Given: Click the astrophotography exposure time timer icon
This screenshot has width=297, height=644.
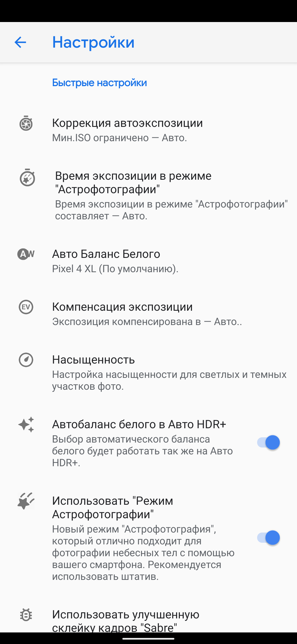Looking at the screenshot, I should click(x=27, y=178).
